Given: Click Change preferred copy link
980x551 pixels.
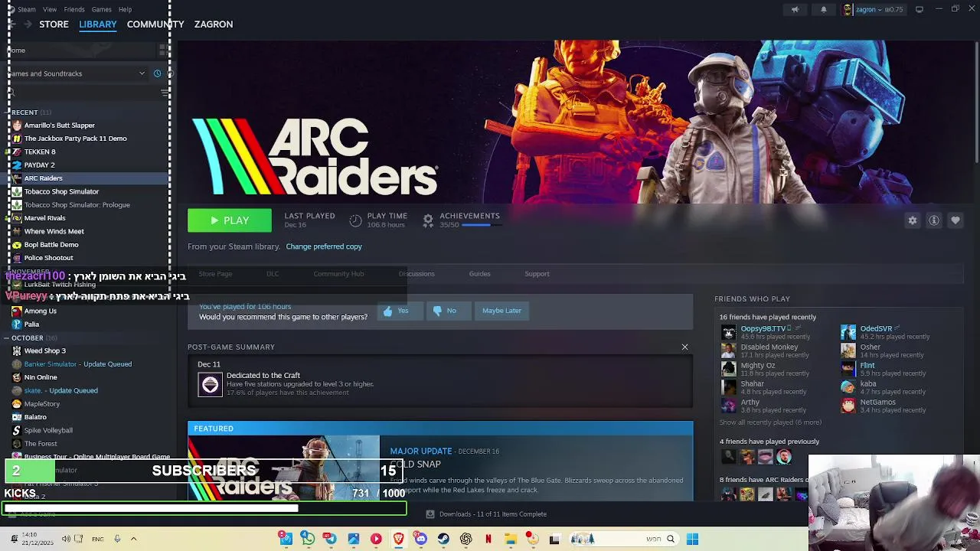Looking at the screenshot, I should tap(324, 246).
